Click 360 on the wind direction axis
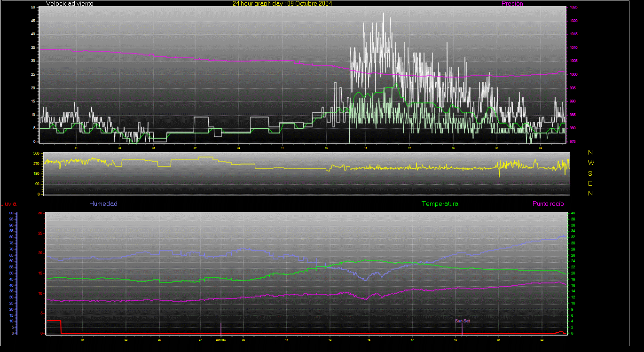The image size is (644, 352). pos(36,154)
